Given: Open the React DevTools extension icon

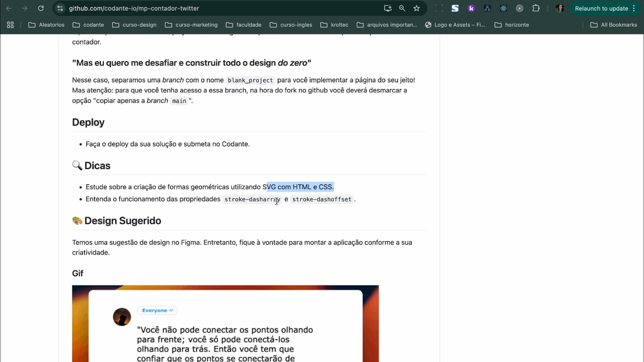Looking at the screenshot, I should tap(503, 8).
